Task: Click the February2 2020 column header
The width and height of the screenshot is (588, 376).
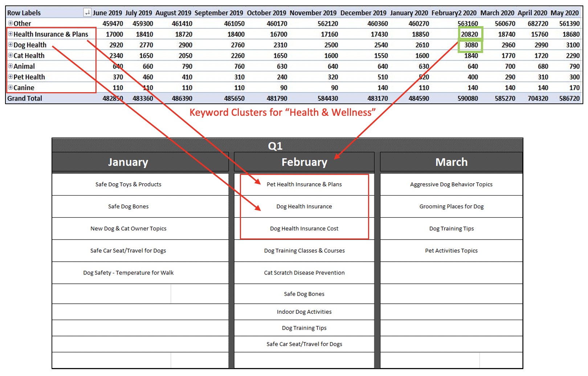Action: click(453, 12)
